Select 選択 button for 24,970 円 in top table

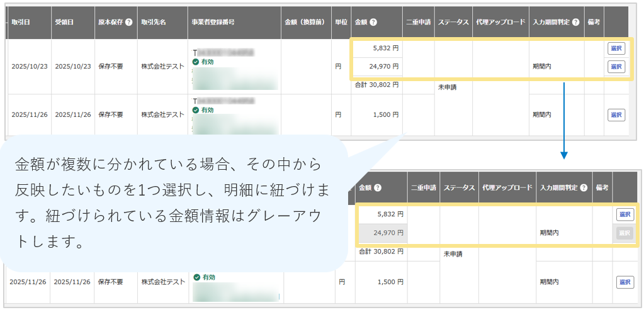(x=616, y=67)
